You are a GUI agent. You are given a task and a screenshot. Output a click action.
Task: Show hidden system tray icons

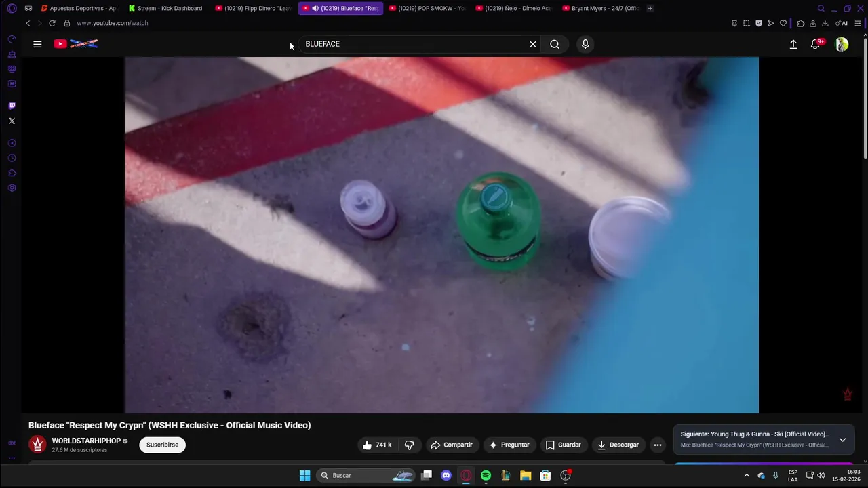(747, 475)
